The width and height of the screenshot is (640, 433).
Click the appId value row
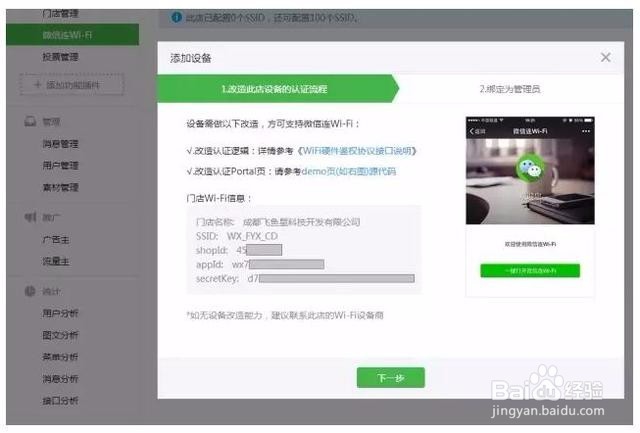click(x=260, y=264)
